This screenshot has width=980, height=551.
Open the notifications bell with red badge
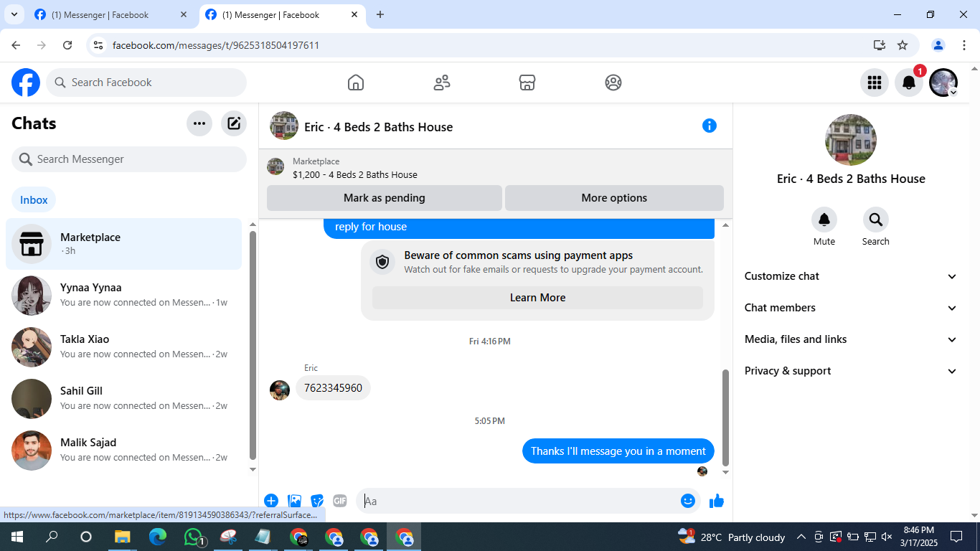[909, 83]
